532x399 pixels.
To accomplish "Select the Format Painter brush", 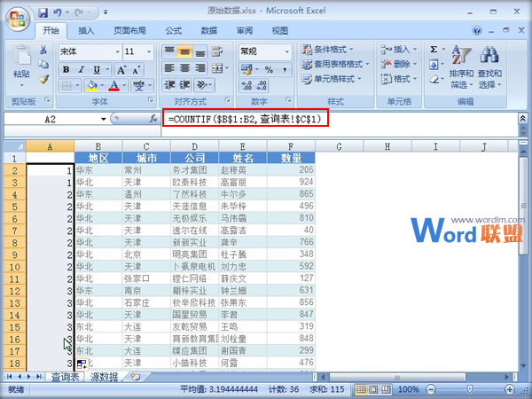I will 43,79.
